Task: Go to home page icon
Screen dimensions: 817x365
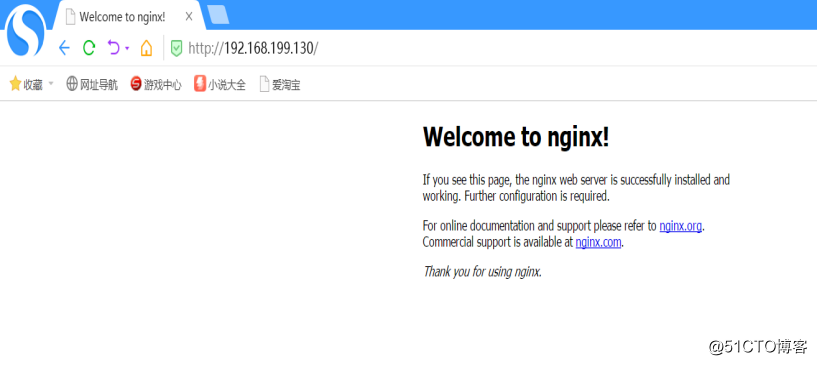Action: coord(146,48)
